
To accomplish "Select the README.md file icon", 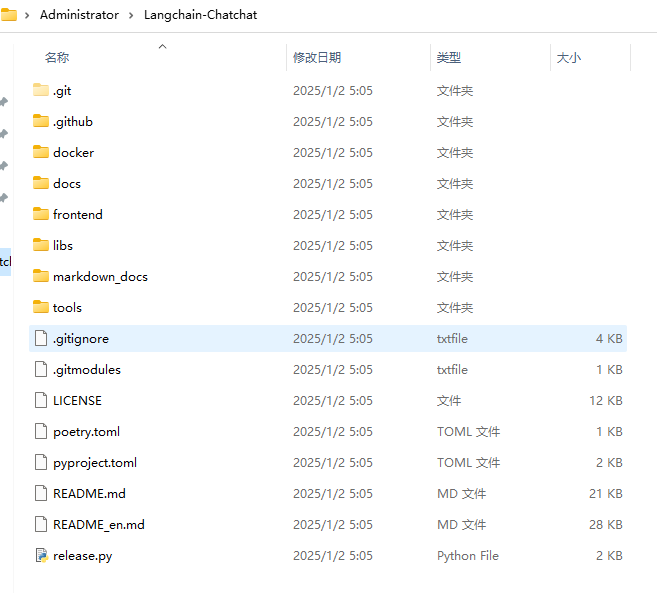I will tap(41, 493).
